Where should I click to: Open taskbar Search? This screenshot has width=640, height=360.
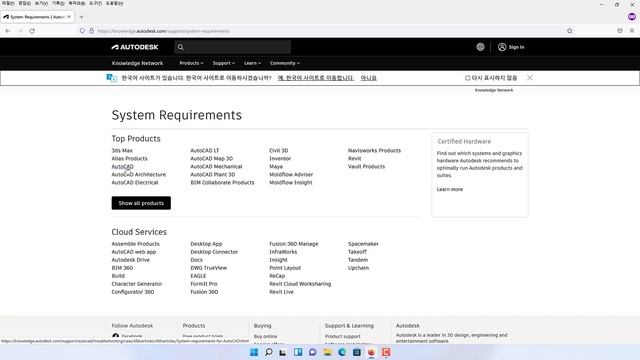point(269,352)
